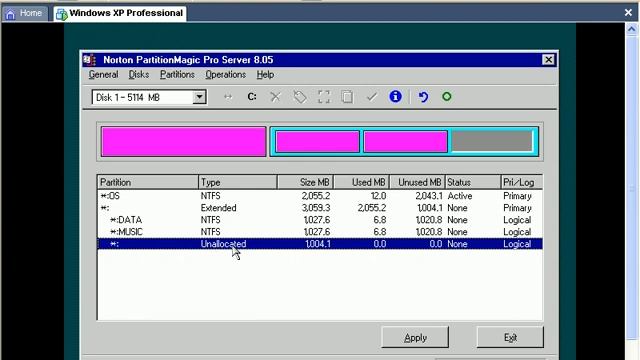
Task: Click the label partition tag icon
Action: point(300,97)
